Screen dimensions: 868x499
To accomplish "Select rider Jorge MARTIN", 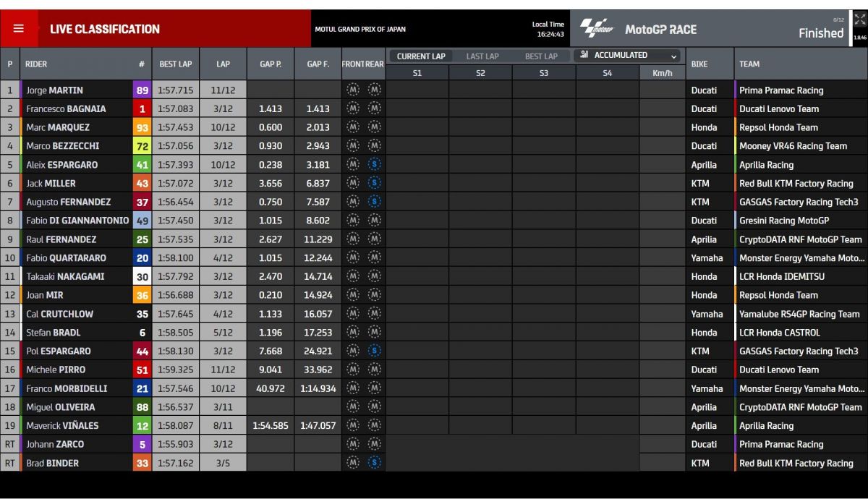I will 54,90.
